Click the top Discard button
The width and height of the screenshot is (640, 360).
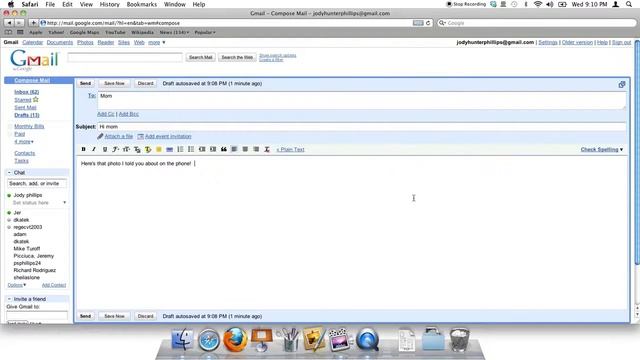click(x=145, y=83)
